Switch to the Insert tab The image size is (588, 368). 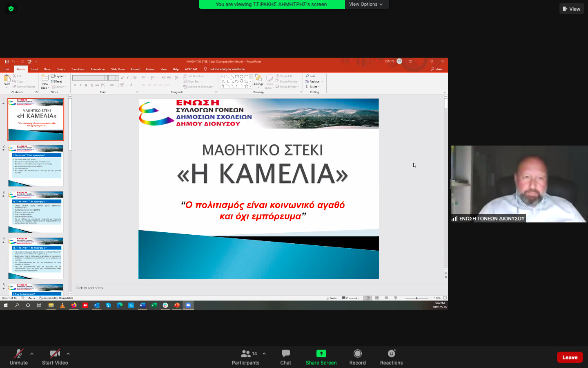34,69
